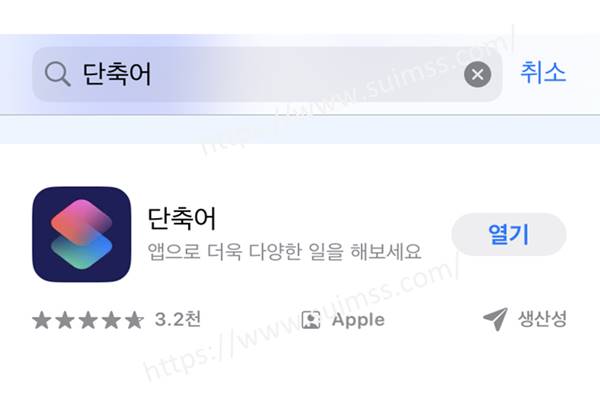Focus the search field containing 단축어
This screenshot has height=403, width=600.
(x=267, y=74)
